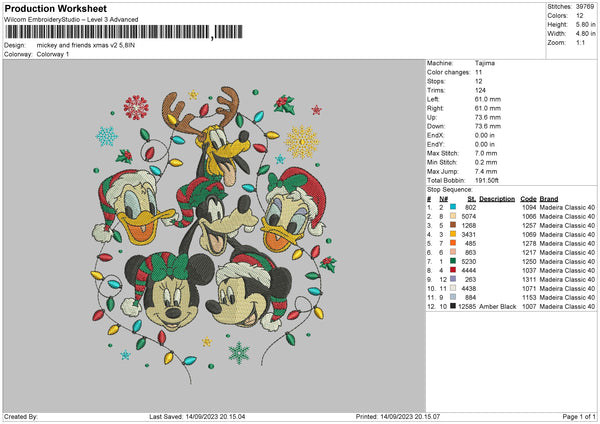Screen dimensions: 600x424
Task: Select the 'Up:' measurement 73.6 mm
Action: [488, 117]
